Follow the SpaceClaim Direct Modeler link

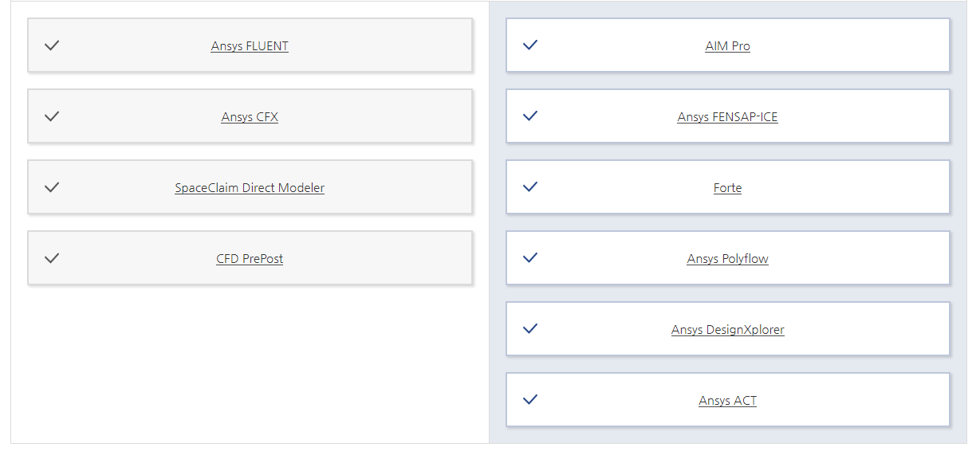[x=250, y=188]
